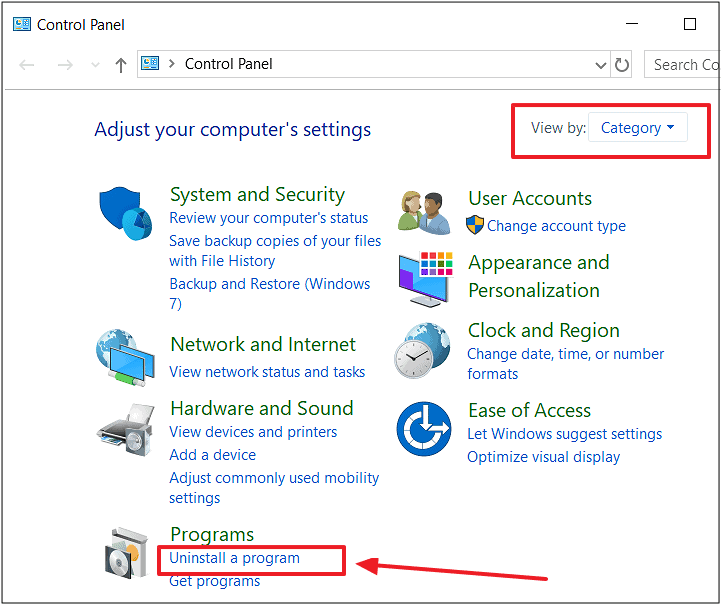Click the Ease of Access icon
This screenshot has height=605, width=721.
click(x=424, y=429)
